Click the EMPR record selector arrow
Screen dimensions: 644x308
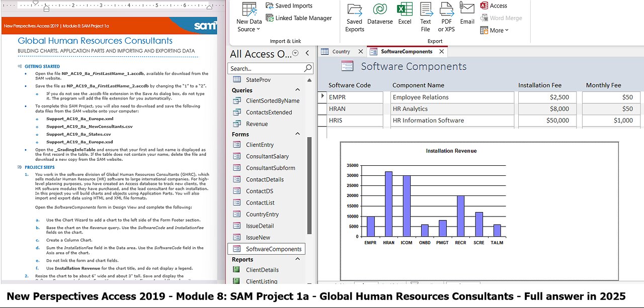tap(323, 97)
